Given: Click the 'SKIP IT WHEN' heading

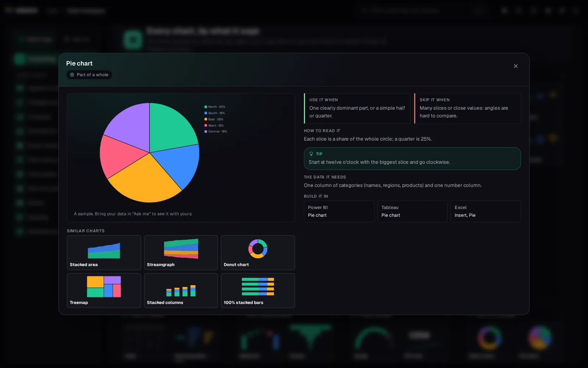Looking at the screenshot, I should [x=434, y=100].
